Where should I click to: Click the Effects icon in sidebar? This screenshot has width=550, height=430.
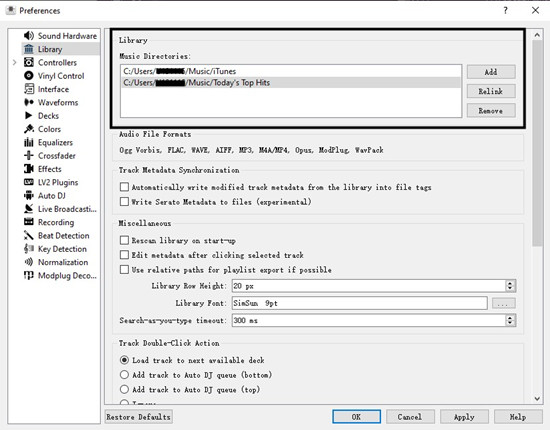[x=29, y=169]
